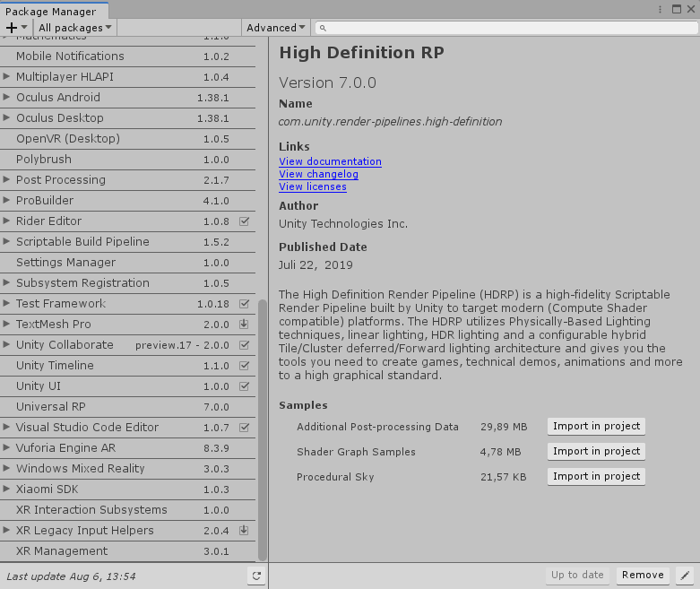The width and height of the screenshot is (700, 589).
Task: Select the OpenVR (Desktop) package
Action: pos(127,139)
